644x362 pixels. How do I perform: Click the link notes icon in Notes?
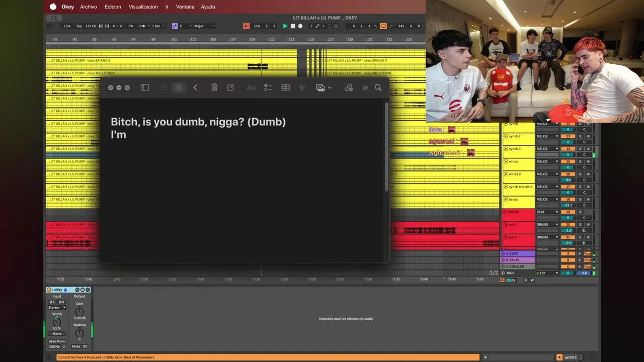click(349, 87)
